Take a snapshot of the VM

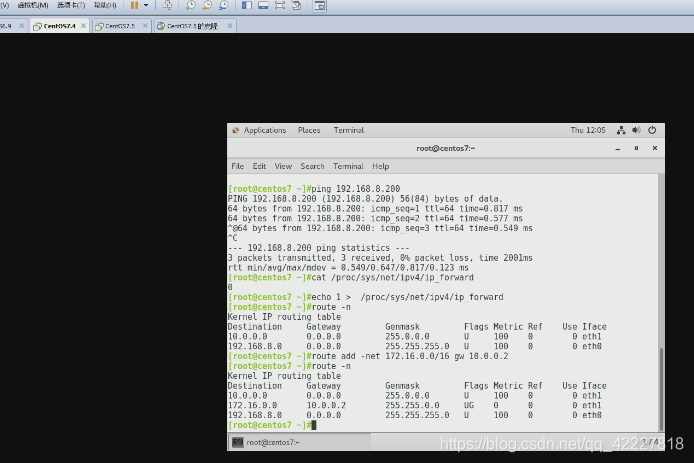[191, 5]
